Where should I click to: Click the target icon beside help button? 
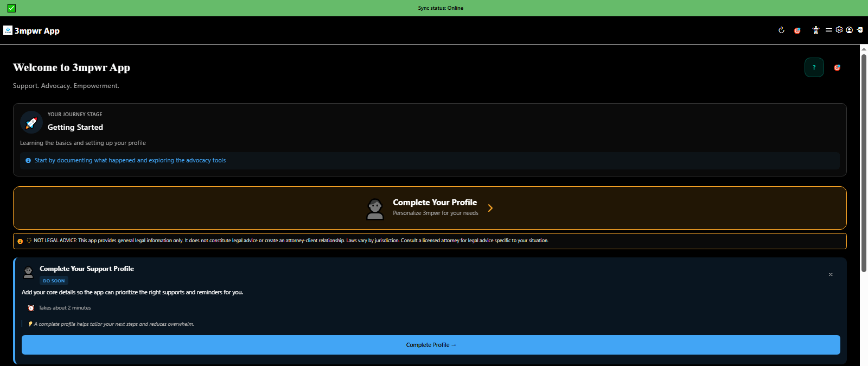(837, 68)
